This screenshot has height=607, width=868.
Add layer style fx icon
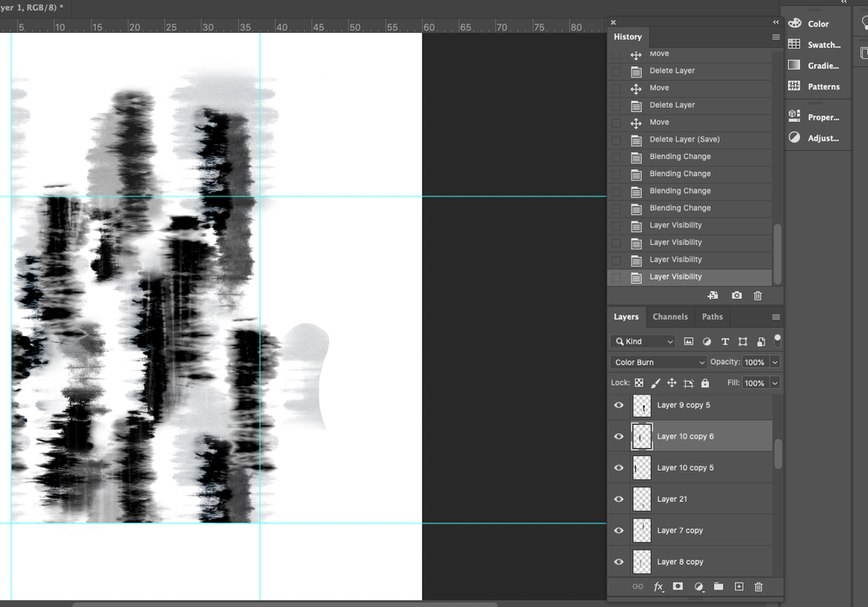pos(659,586)
